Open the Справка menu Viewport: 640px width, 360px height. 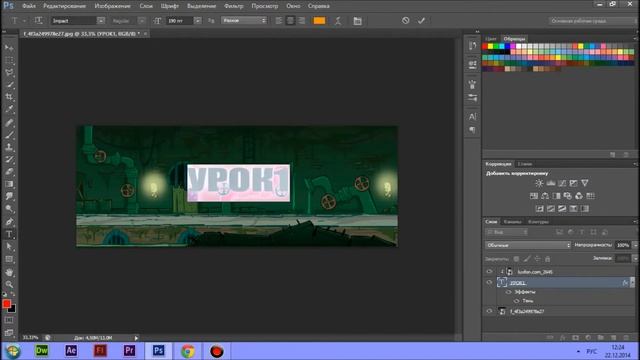point(319,6)
